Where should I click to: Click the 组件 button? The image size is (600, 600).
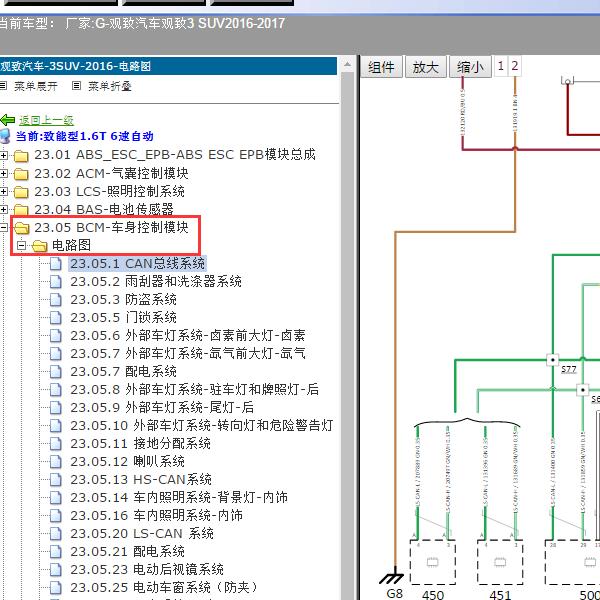tap(381, 67)
